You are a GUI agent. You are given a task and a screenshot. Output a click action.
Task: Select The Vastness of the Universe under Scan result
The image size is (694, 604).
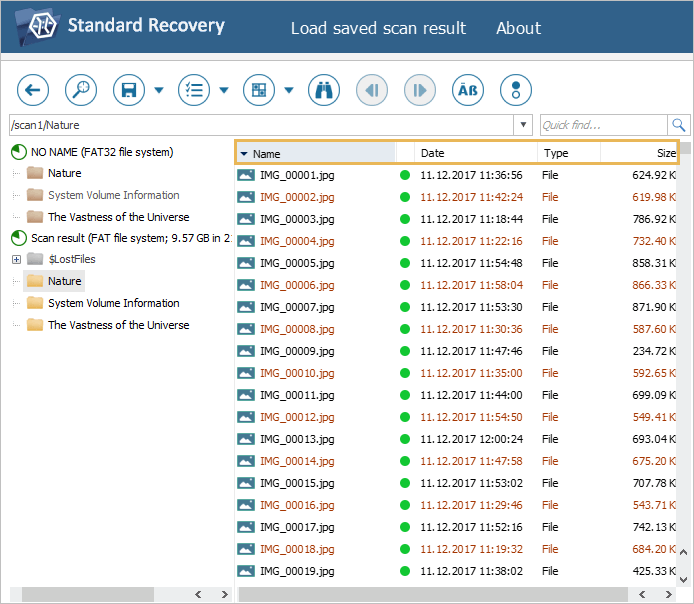point(118,325)
